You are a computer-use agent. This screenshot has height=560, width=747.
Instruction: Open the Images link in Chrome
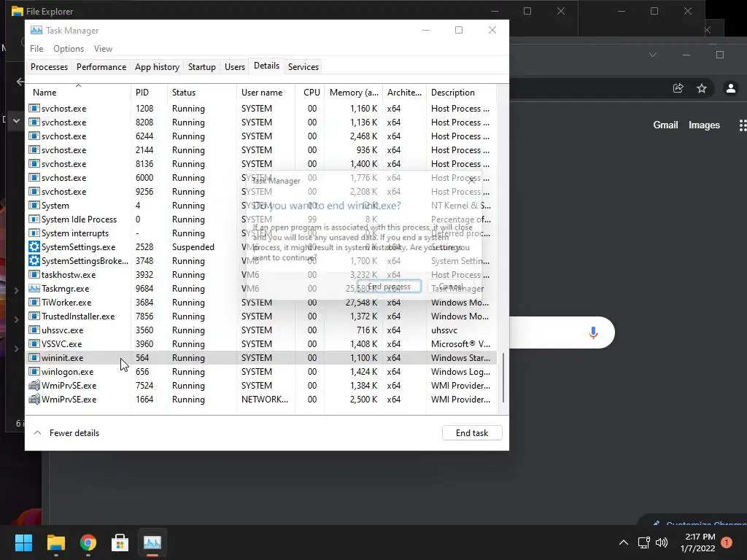point(704,125)
